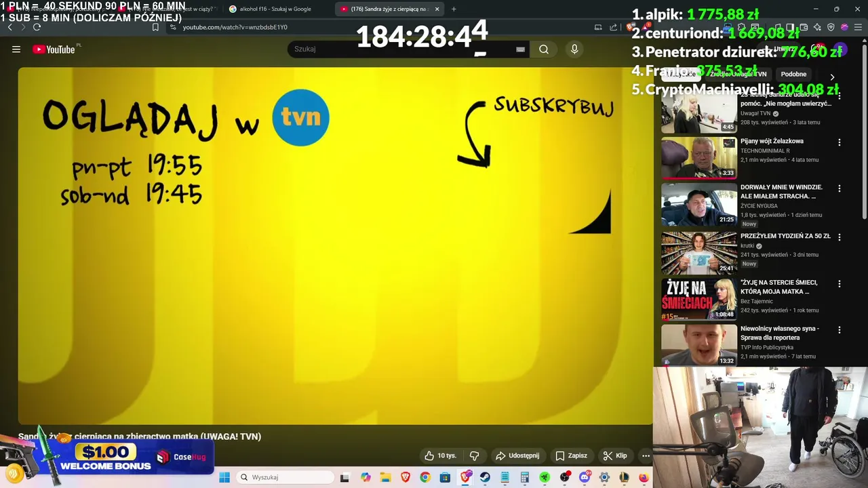Screen dimensions: 868x488
Task: Click the Udostępnij share button
Action: [x=517, y=455]
